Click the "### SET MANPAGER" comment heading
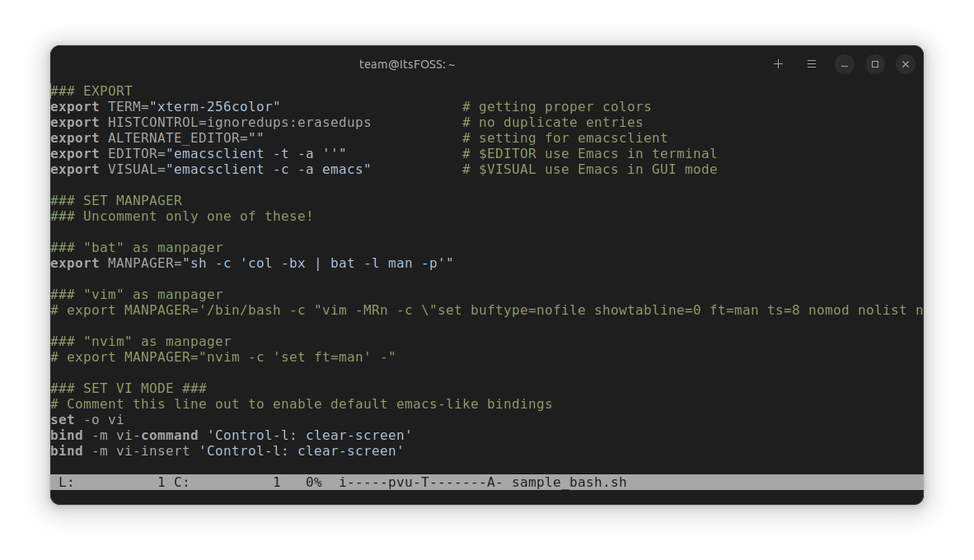 click(116, 201)
